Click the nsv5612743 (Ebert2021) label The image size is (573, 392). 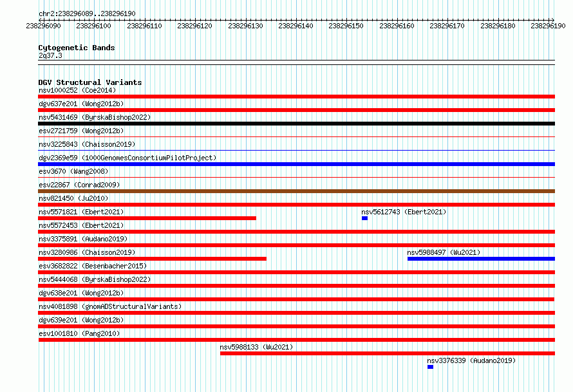point(404,212)
